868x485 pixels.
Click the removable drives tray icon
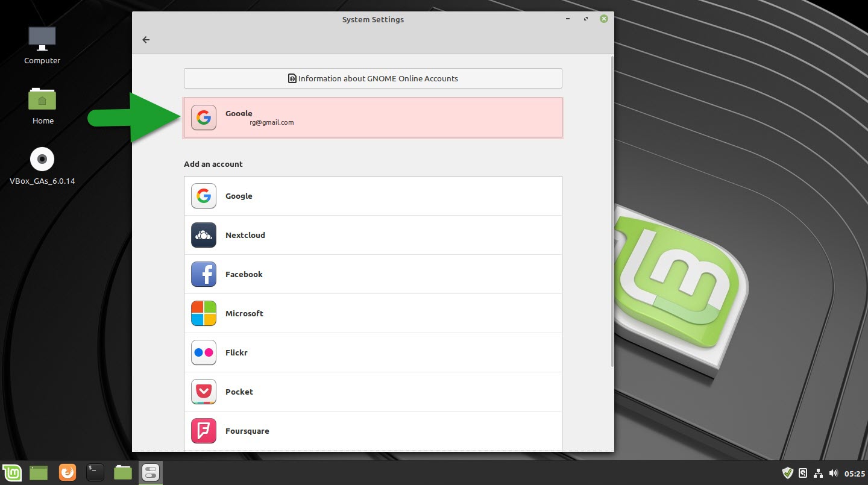(803, 473)
